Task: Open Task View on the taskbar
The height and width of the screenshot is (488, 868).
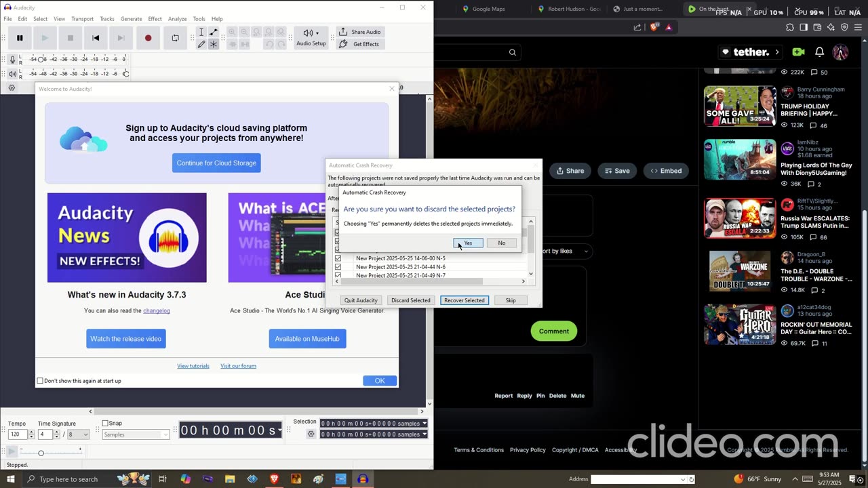Action: [x=163, y=479]
